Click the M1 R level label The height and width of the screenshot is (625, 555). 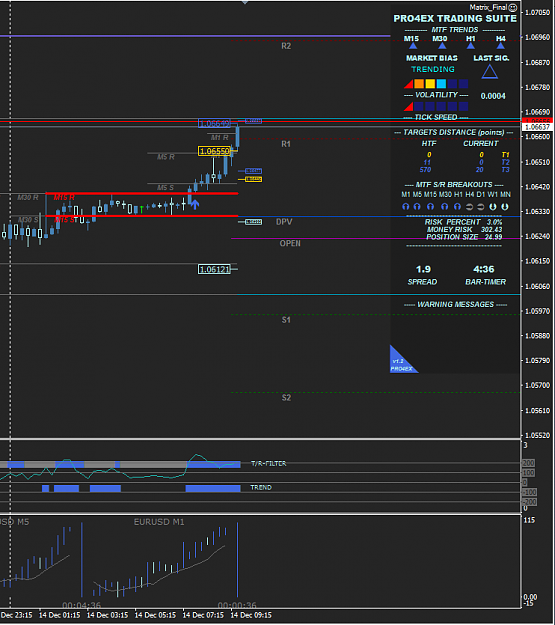[219, 138]
